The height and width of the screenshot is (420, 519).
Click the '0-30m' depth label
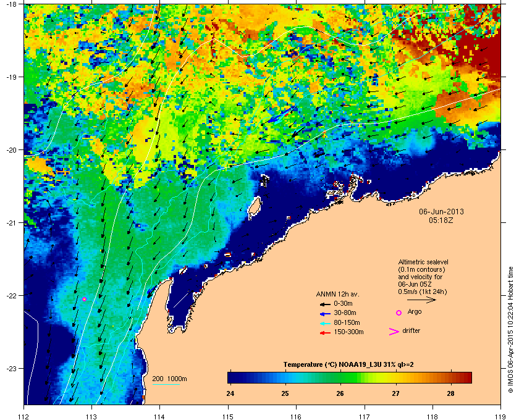pyautogui.click(x=343, y=303)
